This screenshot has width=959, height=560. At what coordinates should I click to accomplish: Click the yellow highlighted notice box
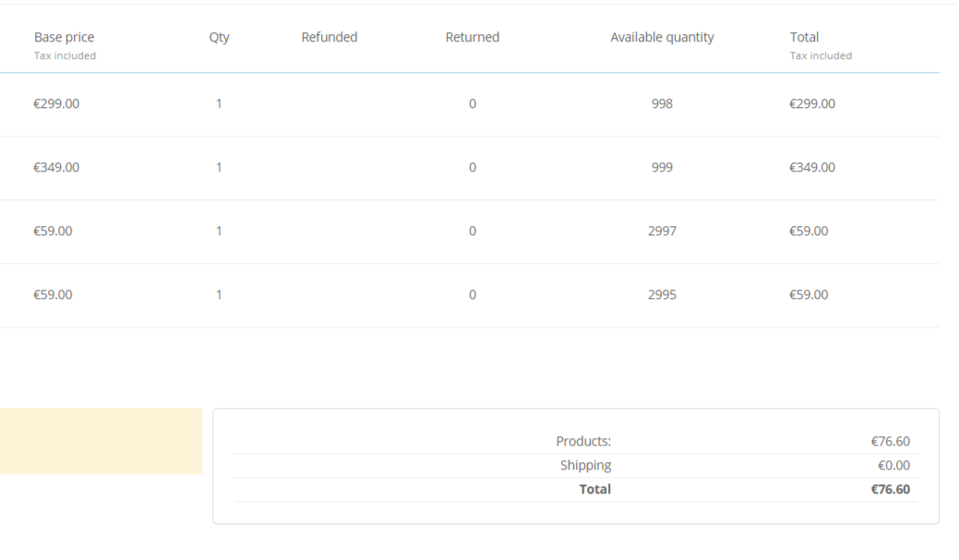[x=101, y=442]
